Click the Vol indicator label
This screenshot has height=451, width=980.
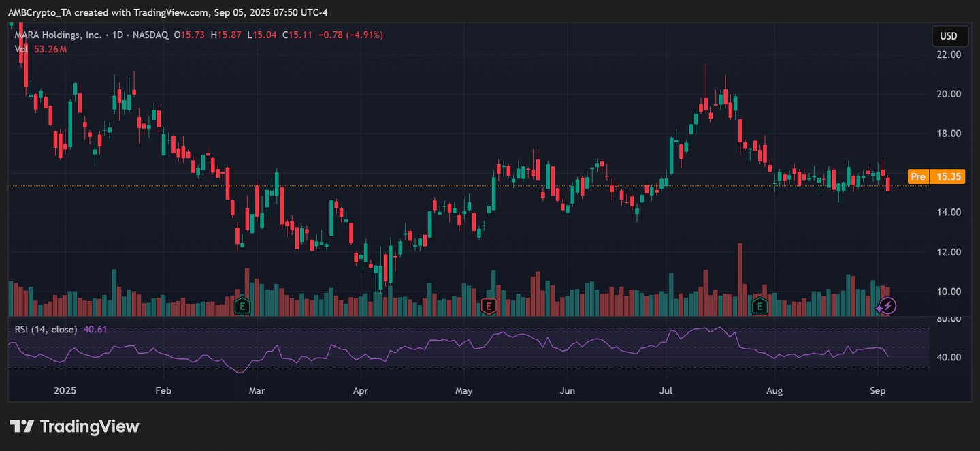click(x=21, y=49)
